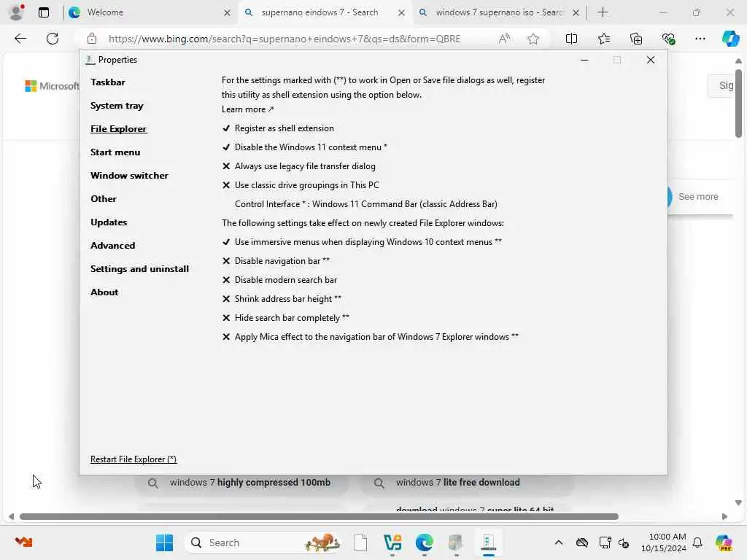Screen dimensions: 747x560
Task: Reload the page with the refresh icon
Action: 53,39
